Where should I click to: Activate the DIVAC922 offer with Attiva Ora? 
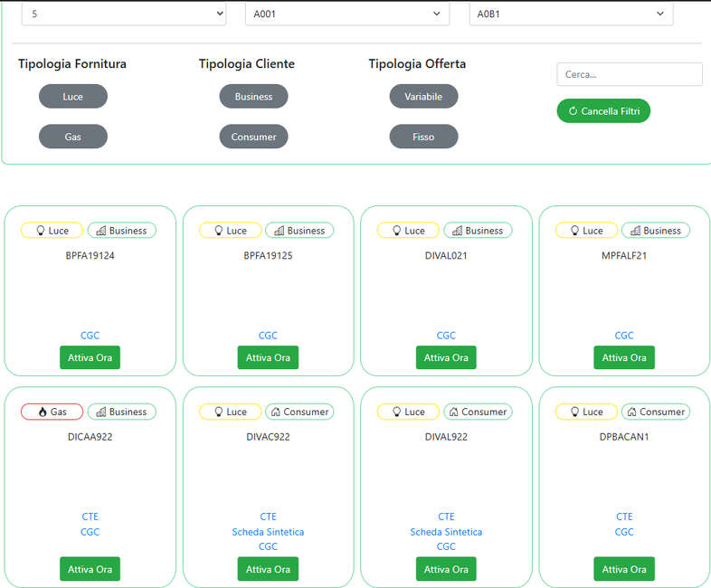coord(268,569)
